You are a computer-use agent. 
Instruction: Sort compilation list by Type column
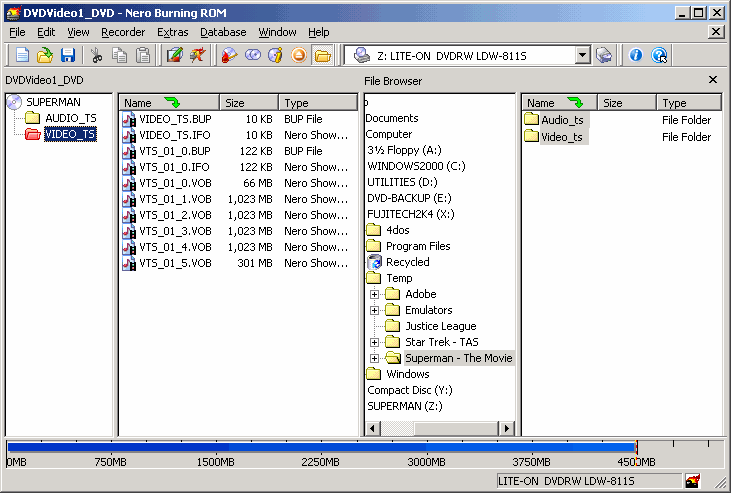pos(318,103)
